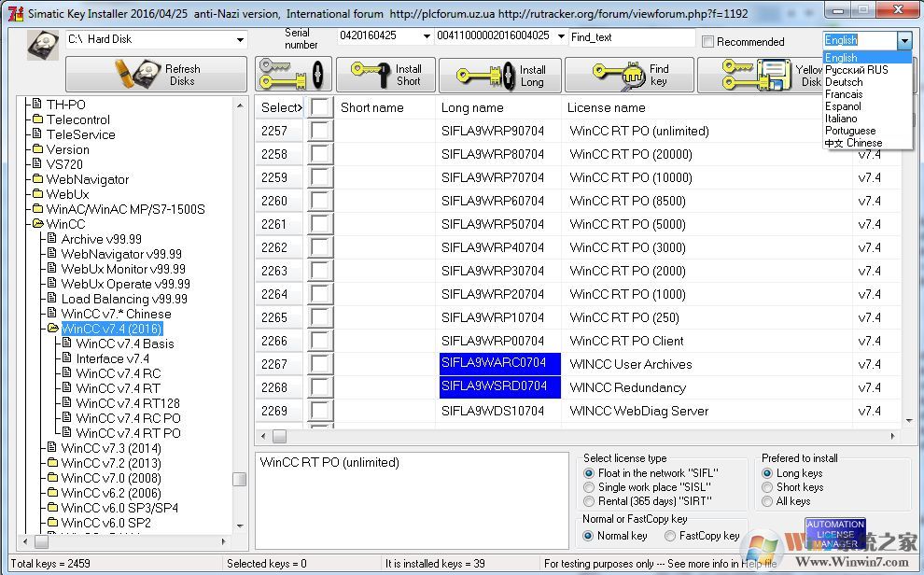Screen dimensions: 924x575
Task: Select the Single work place SISL option
Action: coord(589,487)
